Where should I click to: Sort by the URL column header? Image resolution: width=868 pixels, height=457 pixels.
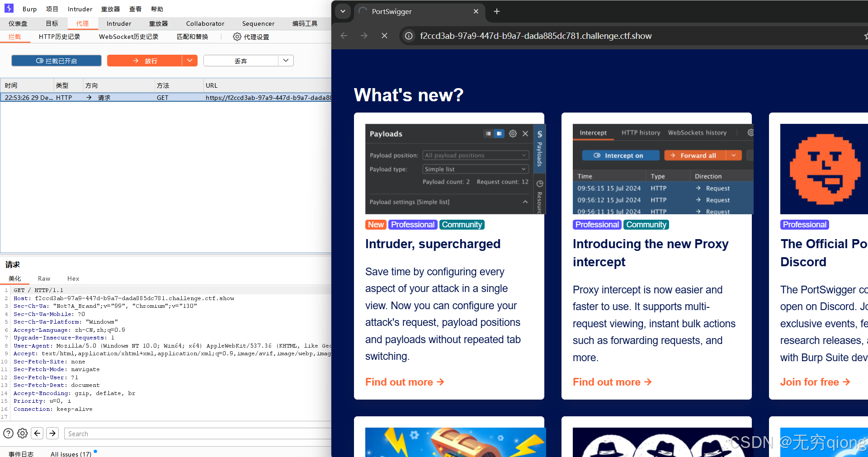pos(267,85)
